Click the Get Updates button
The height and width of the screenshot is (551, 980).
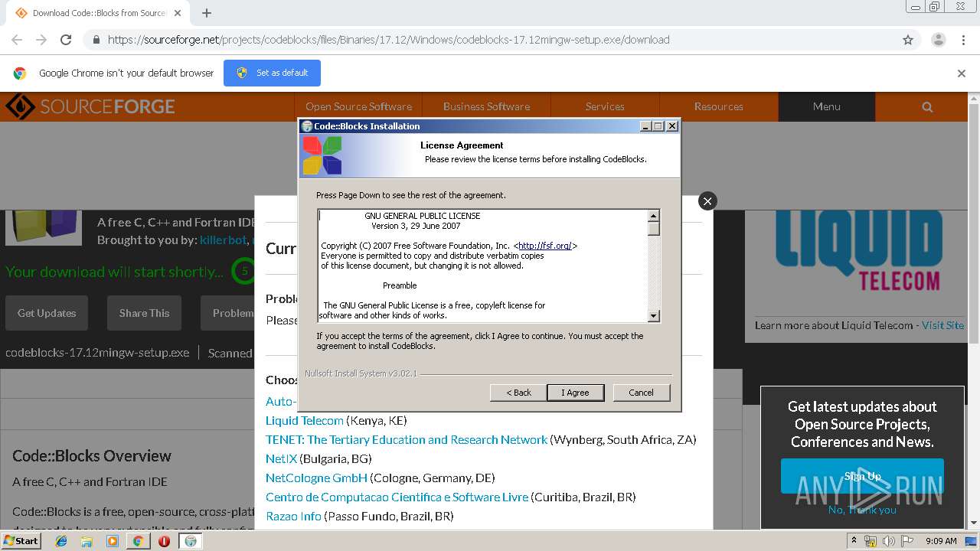[47, 313]
